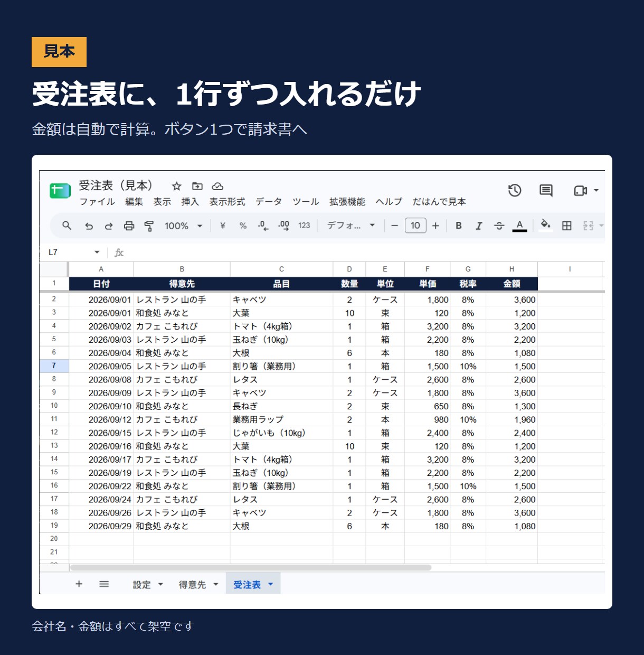Open the 123 number formats menu

[x=304, y=226]
